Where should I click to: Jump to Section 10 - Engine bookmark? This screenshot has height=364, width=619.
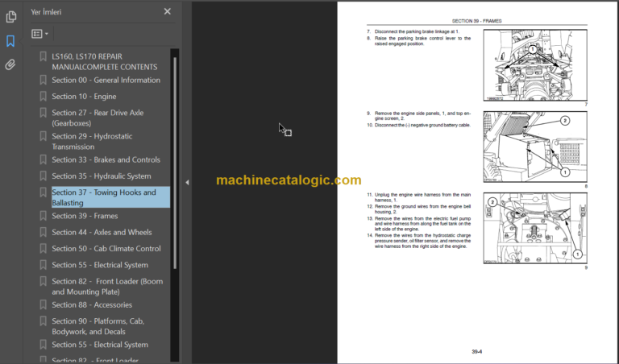pos(84,96)
